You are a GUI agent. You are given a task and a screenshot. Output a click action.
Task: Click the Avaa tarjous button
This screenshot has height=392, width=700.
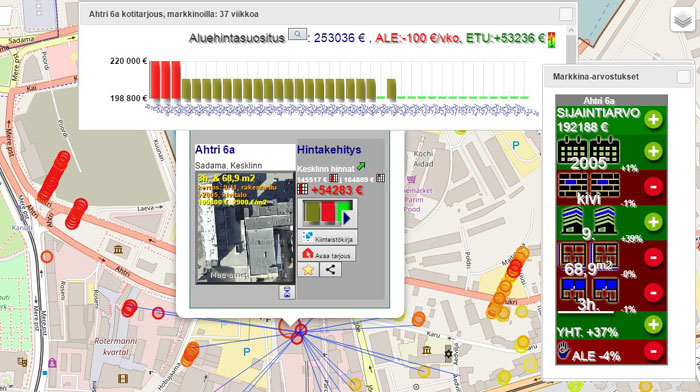[x=326, y=254]
